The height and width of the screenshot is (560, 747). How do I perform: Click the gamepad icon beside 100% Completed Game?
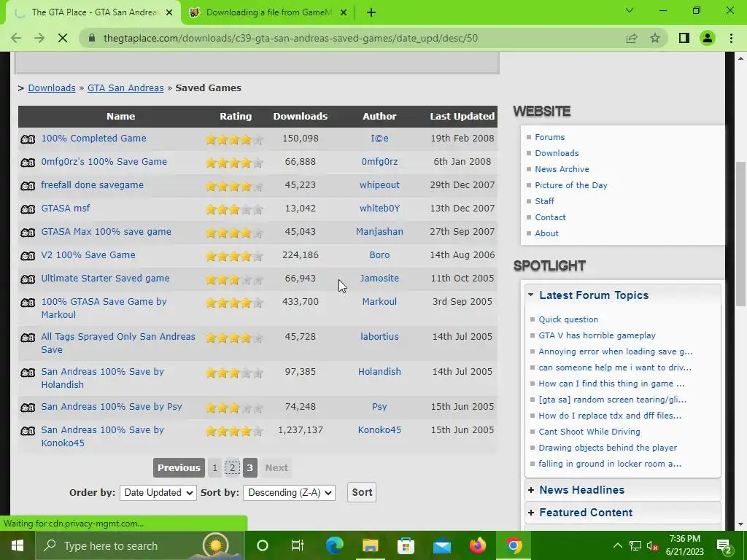28,139
